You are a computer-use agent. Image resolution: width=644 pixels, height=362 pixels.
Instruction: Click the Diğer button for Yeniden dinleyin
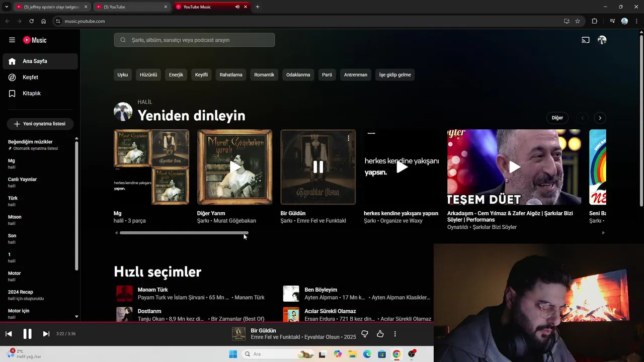tap(557, 118)
